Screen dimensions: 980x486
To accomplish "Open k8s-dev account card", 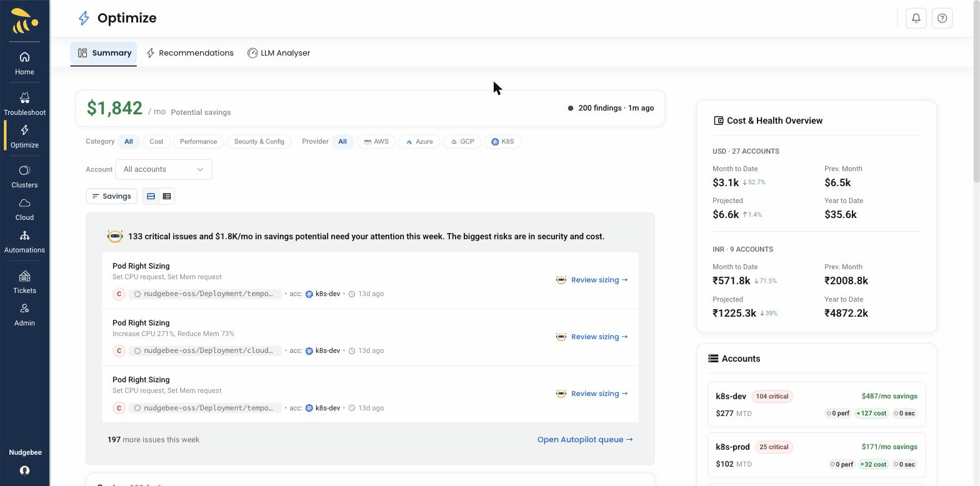I will 816,405.
